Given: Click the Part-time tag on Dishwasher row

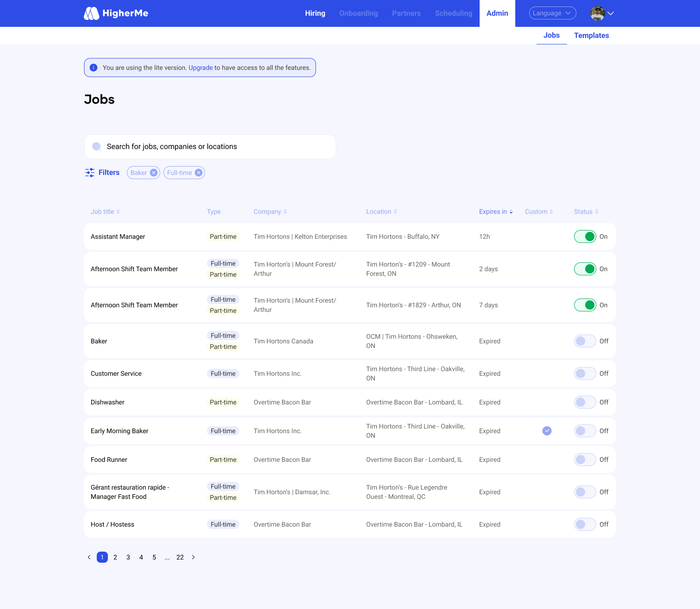Looking at the screenshot, I should 223,402.
